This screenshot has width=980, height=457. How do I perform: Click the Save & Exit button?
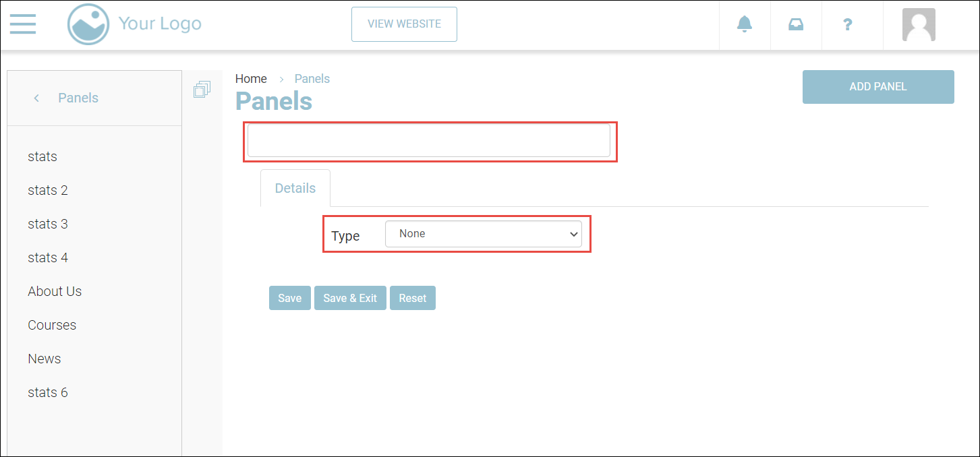(x=350, y=298)
